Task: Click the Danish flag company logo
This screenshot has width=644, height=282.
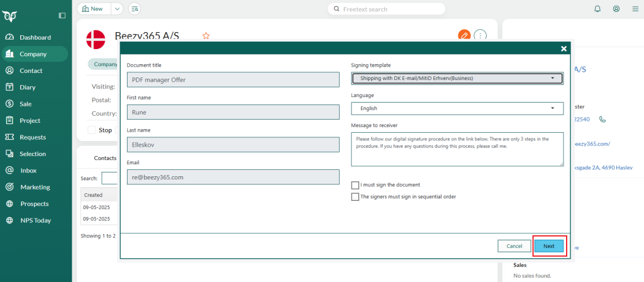Action: (96, 40)
